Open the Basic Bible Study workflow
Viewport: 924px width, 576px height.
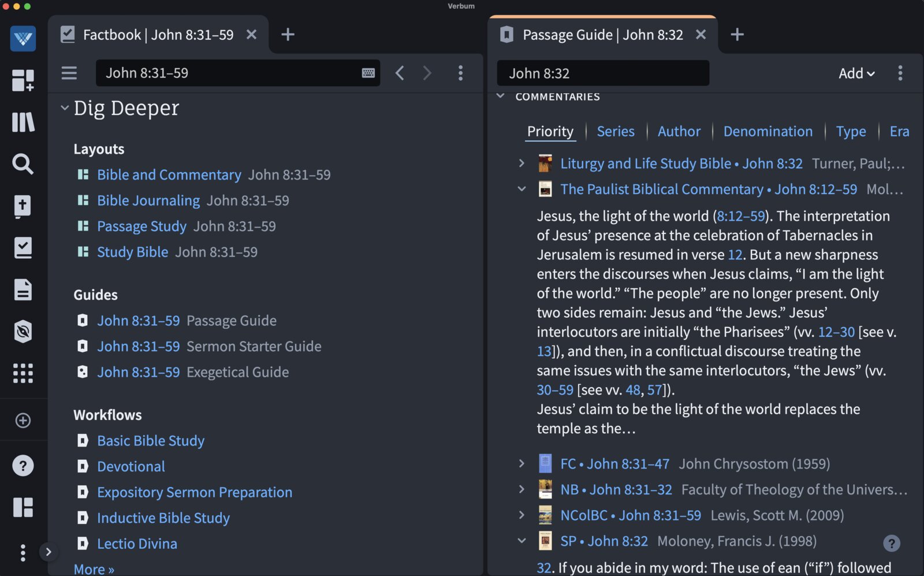point(151,440)
